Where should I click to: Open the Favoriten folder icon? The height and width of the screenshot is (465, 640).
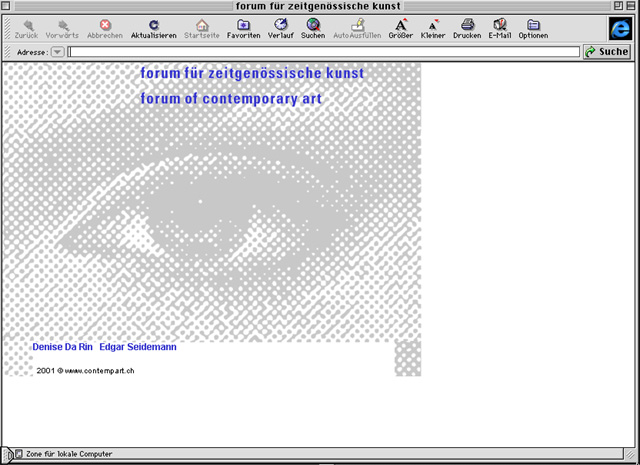[243, 24]
